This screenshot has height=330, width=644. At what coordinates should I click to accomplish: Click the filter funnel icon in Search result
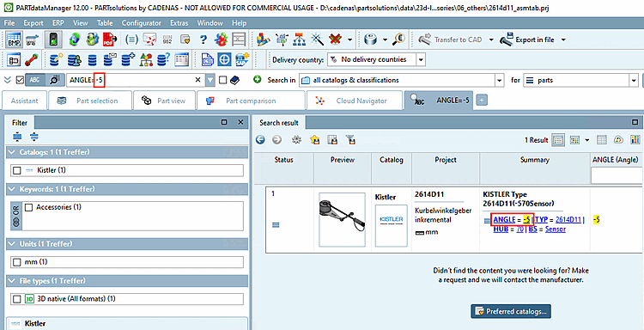(350, 140)
